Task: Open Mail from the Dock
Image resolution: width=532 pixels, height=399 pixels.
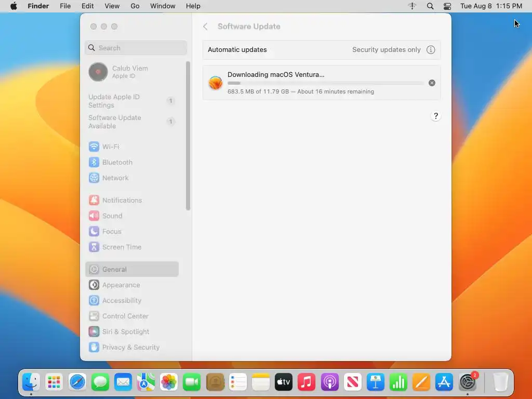Action: [123, 382]
